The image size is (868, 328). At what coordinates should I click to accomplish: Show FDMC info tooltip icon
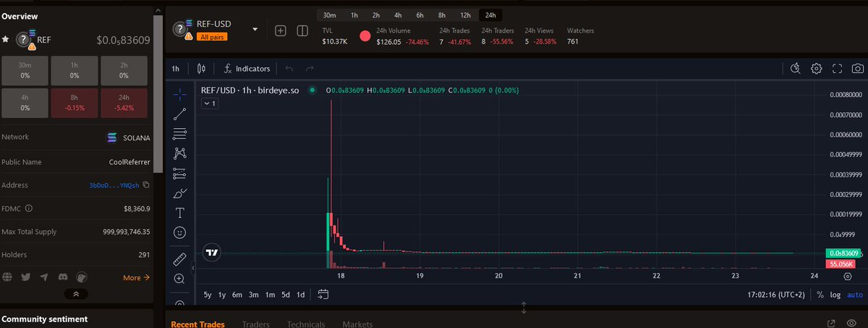click(x=29, y=208)
